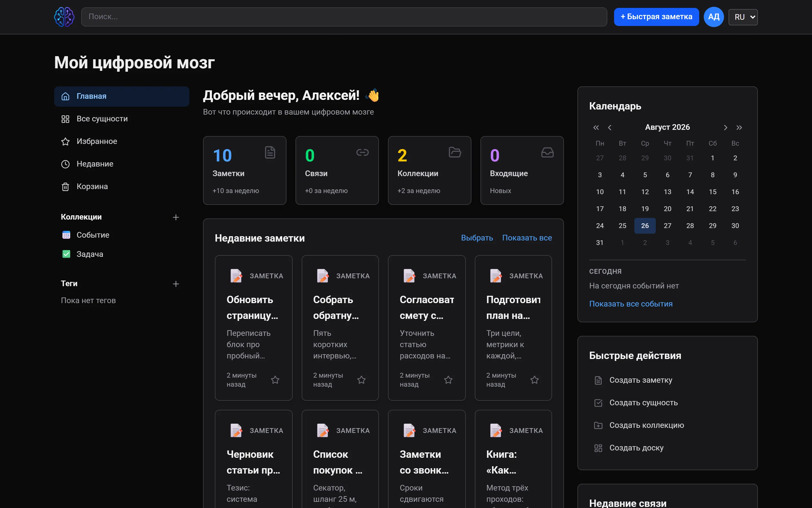Click the note icon on Список покупок card
Viewport: 812px width, 508px height.
point(323,430)
